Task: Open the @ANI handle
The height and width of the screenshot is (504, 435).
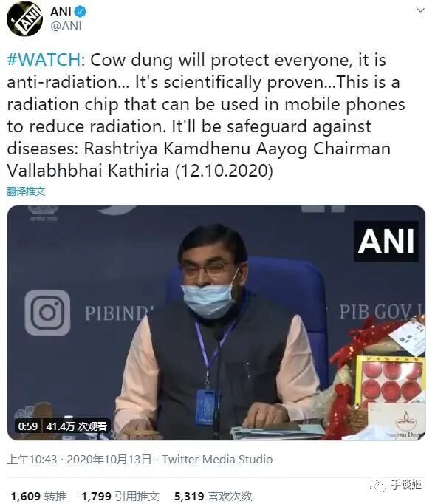Action: [66, 26]
